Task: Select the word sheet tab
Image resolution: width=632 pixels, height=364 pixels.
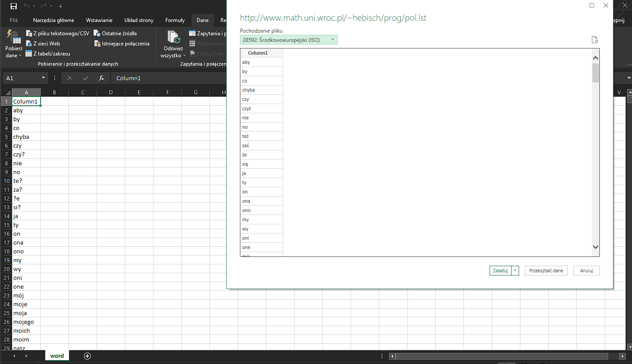Action: 57,356
